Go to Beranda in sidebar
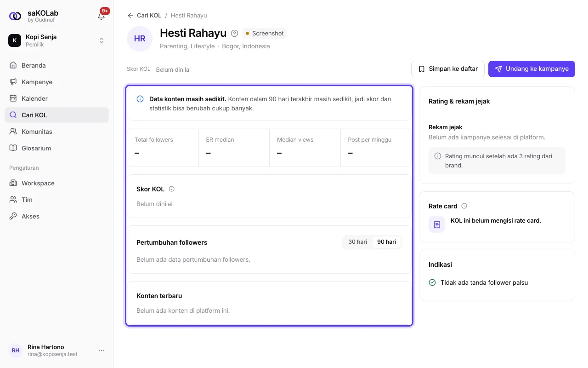588x368 pixels. 57,65
